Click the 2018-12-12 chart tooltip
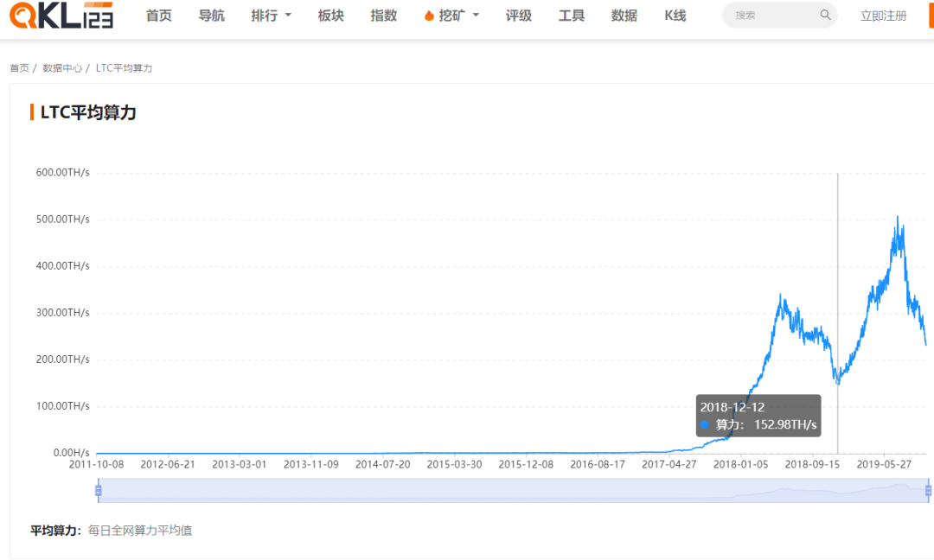 [758, 416]
